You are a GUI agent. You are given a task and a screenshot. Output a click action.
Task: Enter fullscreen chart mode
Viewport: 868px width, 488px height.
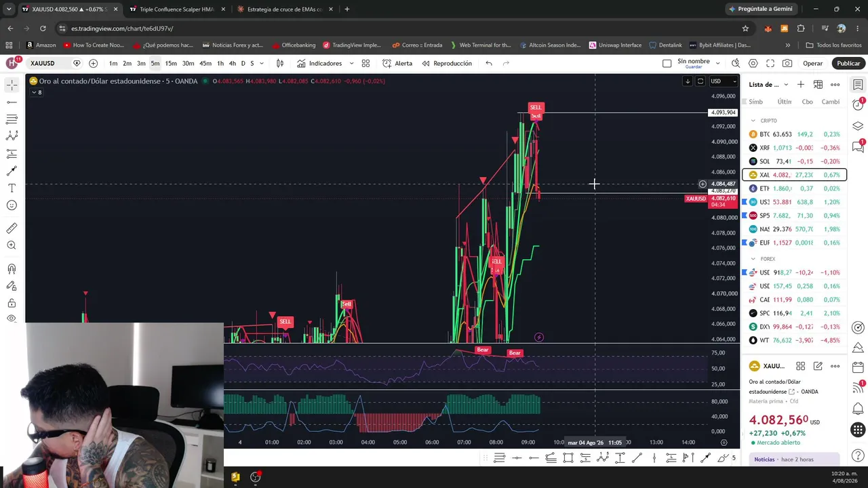770,63
